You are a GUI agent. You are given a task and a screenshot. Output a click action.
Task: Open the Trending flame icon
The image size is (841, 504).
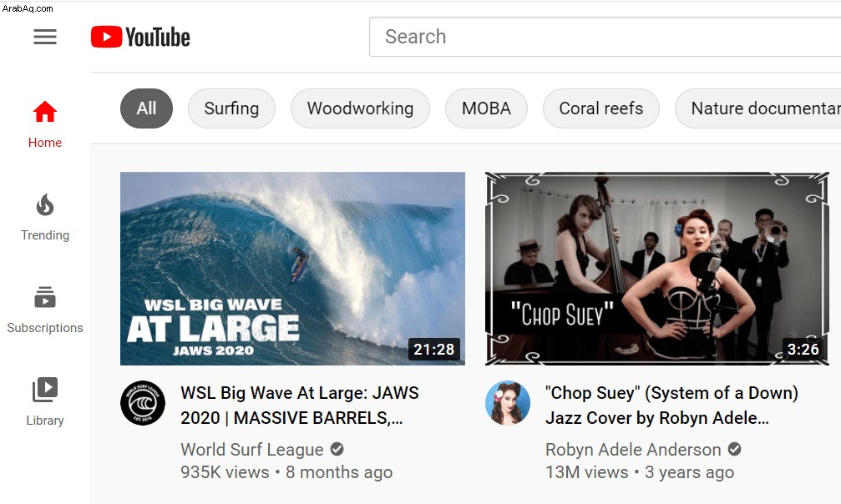[x=45, y=205]
